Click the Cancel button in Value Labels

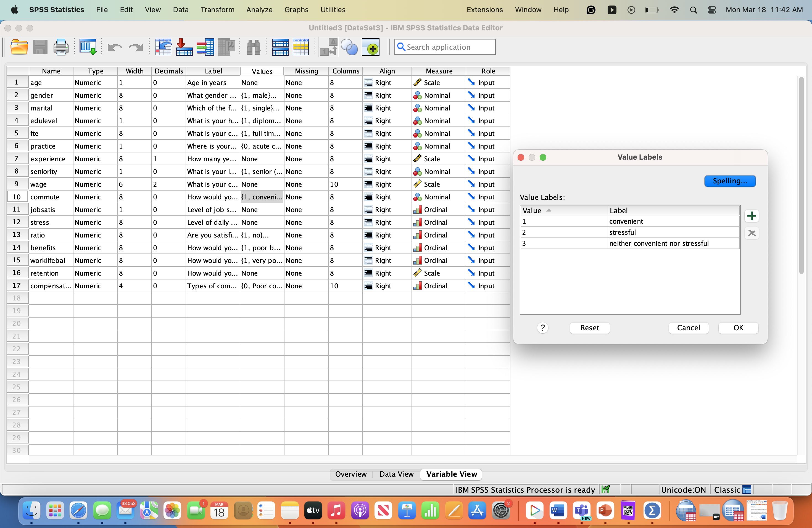point(688,327)
